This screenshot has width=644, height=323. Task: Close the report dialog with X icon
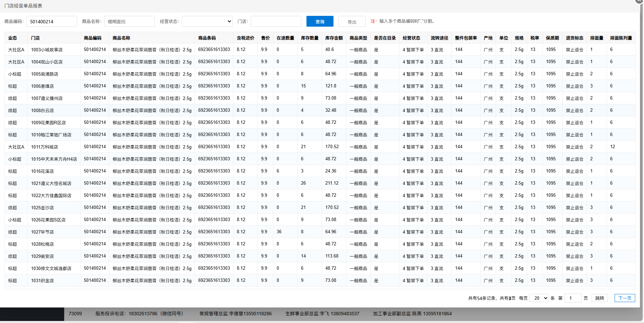tap(639, 1)
